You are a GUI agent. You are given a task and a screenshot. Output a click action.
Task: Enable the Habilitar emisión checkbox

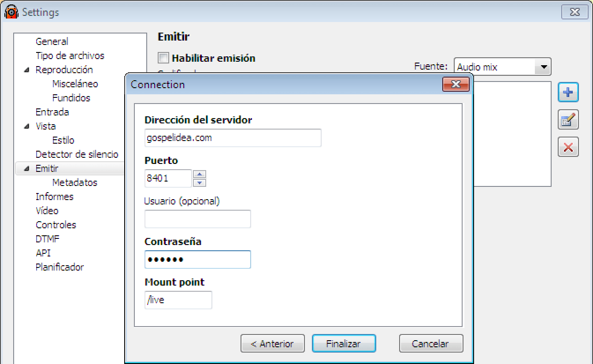[163, 58]
